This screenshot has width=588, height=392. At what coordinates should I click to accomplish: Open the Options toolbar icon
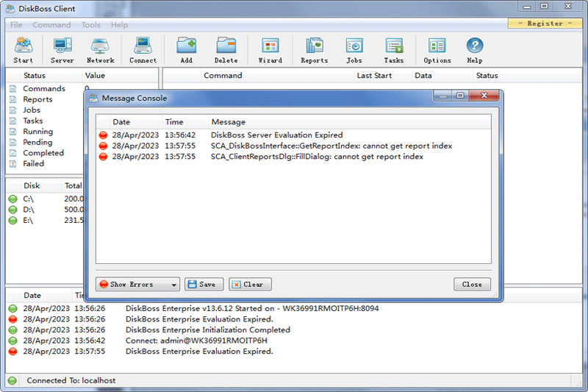[437, 50]
